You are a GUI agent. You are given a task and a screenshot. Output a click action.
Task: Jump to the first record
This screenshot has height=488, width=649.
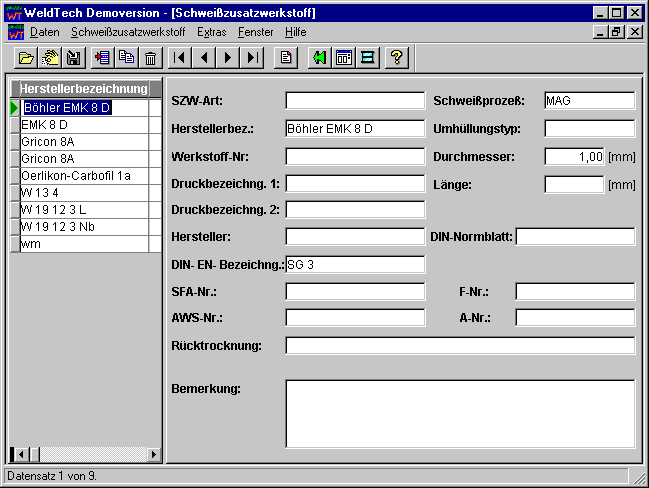[180, 58]
